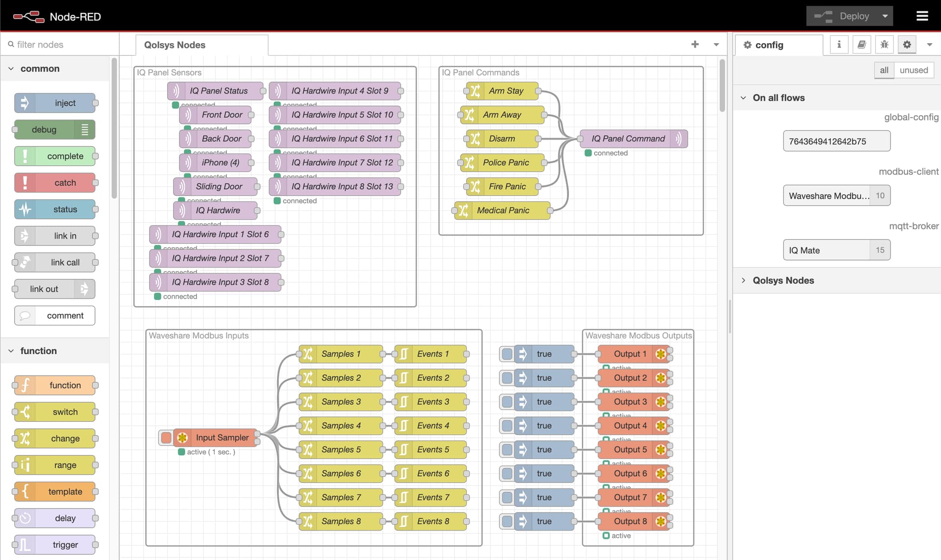Open the Deploy options dropdown arrow

pos(885,16)
